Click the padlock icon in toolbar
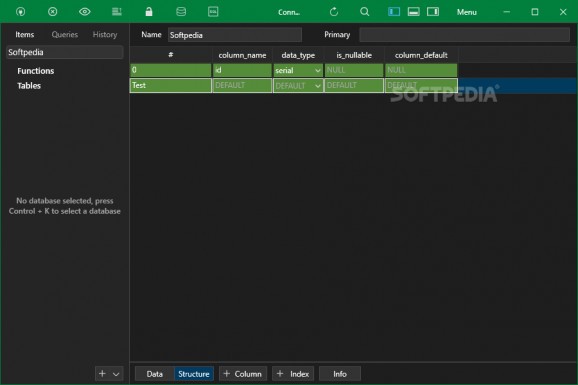 coord(149,12)
